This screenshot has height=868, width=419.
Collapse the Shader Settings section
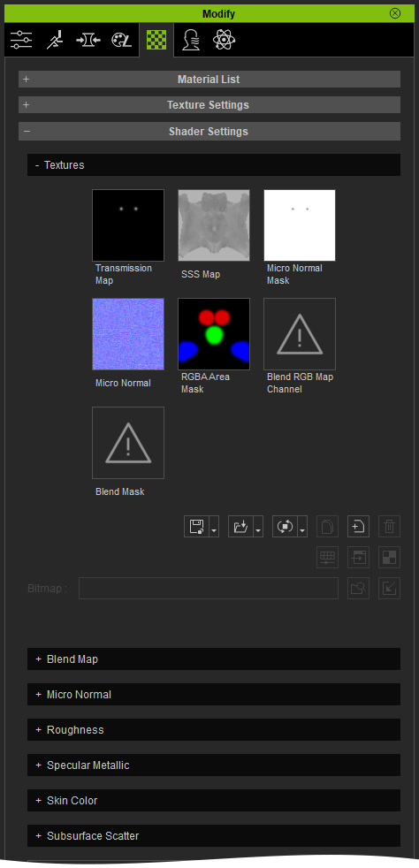click(209, 131)
